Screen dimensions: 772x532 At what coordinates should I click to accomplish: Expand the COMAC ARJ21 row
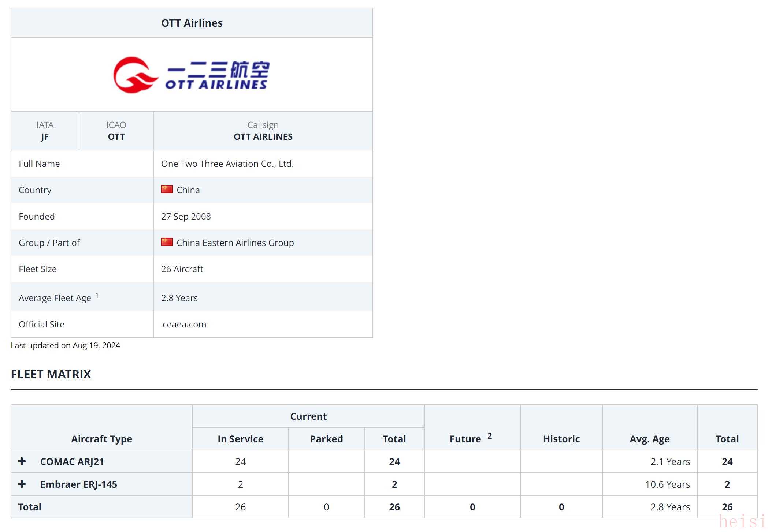pyautogui.click(x=22, y=461)
